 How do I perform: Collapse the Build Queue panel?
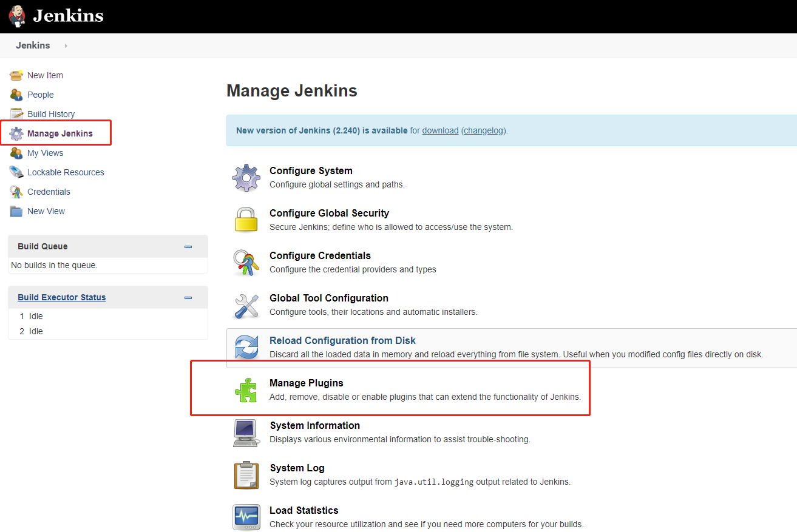188,247
